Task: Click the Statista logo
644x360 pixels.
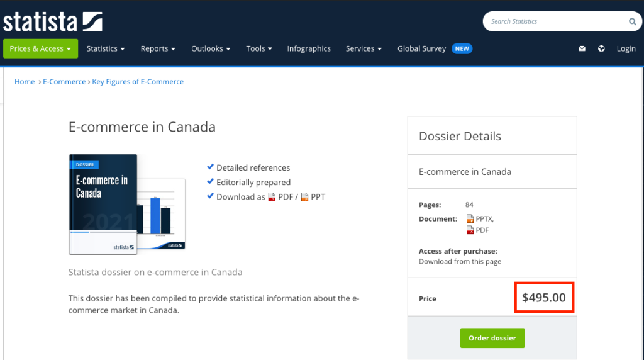Action: [x=53, y=22]
